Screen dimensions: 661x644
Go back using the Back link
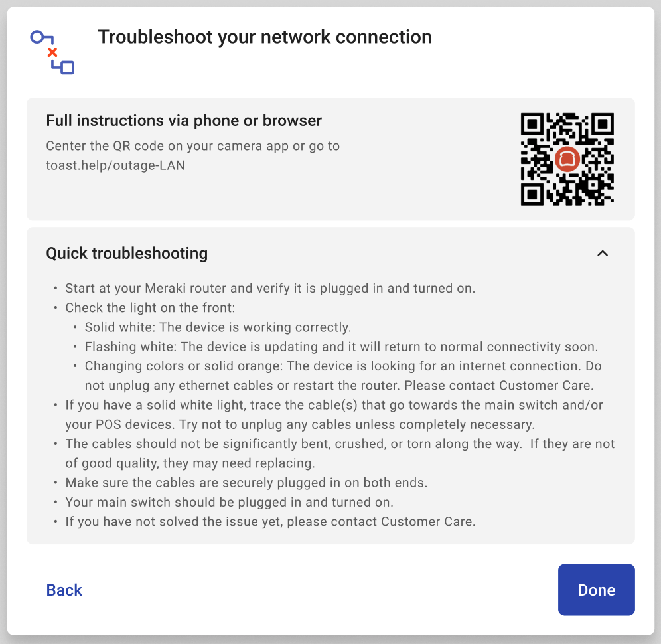pyautogui.click(x=64, y=590)
